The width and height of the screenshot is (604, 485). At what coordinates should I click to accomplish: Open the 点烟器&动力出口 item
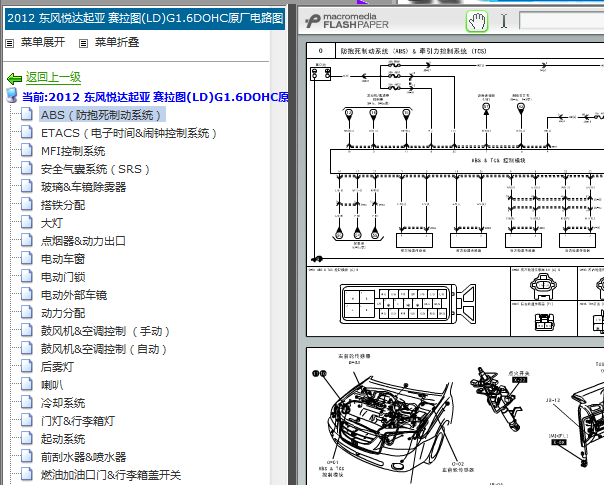pos(83,241)
